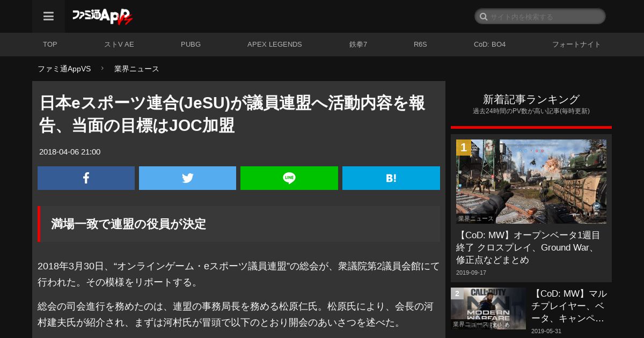The height and width of the screenshot is (338, 644).
Task: Click the paragraph starting 総会の司会進行
Action: tap(236, 314)
